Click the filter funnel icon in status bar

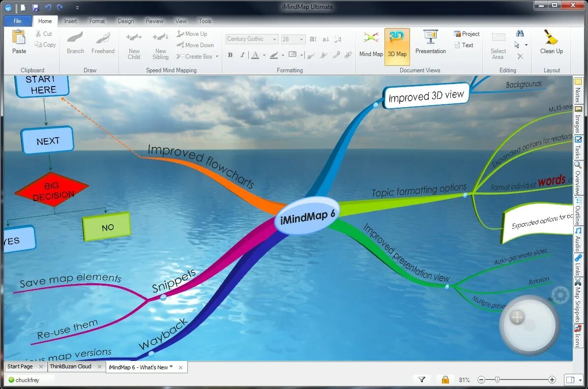pos(421,380)
